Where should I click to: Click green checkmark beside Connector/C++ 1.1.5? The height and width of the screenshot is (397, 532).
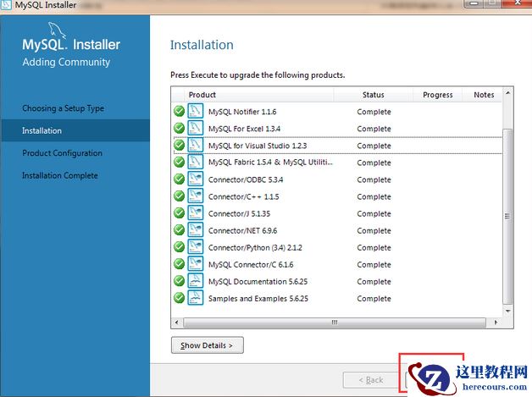point(179,196)
